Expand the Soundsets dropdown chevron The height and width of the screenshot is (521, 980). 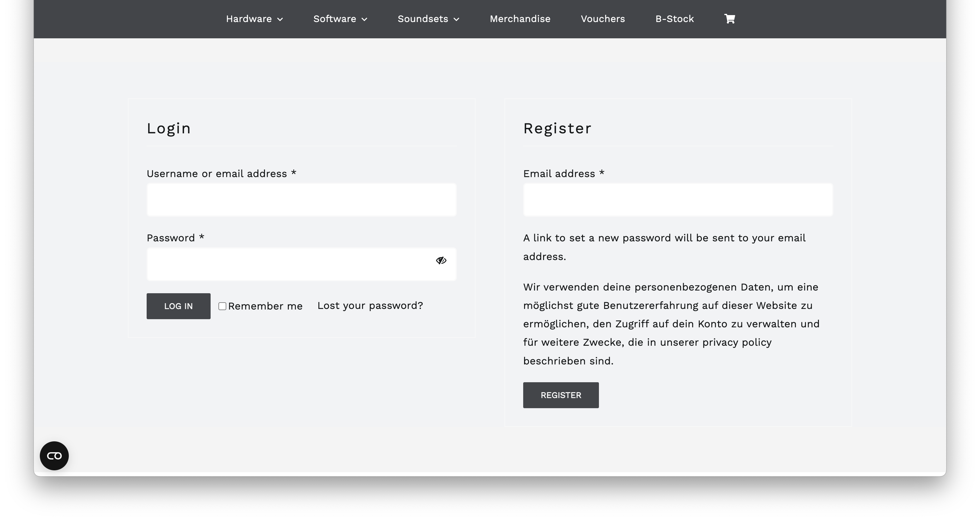pos(457,19)
